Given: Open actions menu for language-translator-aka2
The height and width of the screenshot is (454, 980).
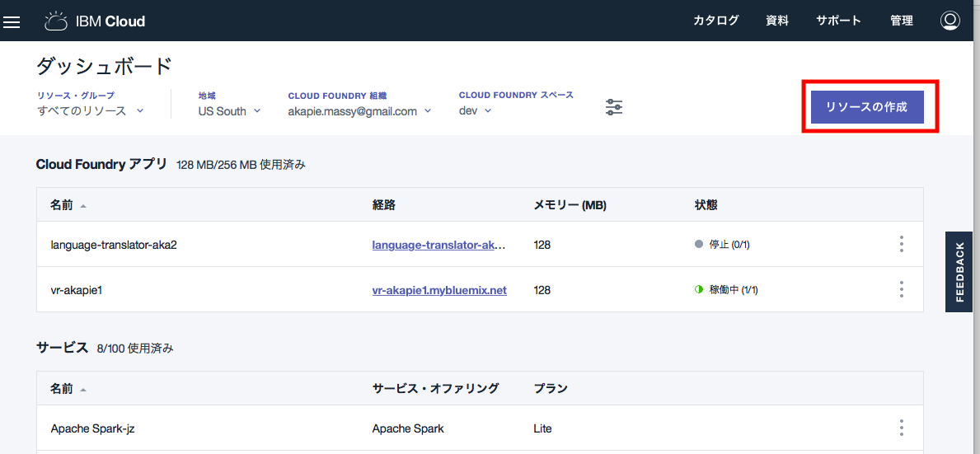Looking at the screenshot, I should pyautogui.click(x=901, y=244).
